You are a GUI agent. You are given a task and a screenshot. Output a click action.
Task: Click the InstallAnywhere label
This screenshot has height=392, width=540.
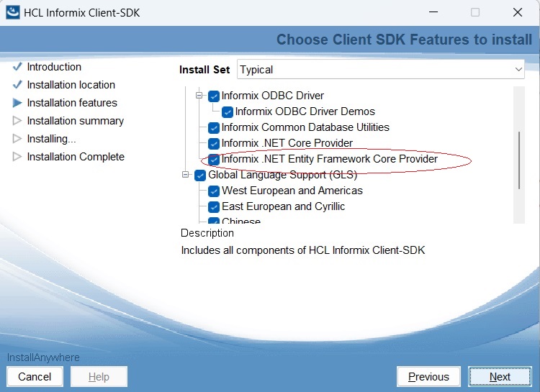point(43,357)
